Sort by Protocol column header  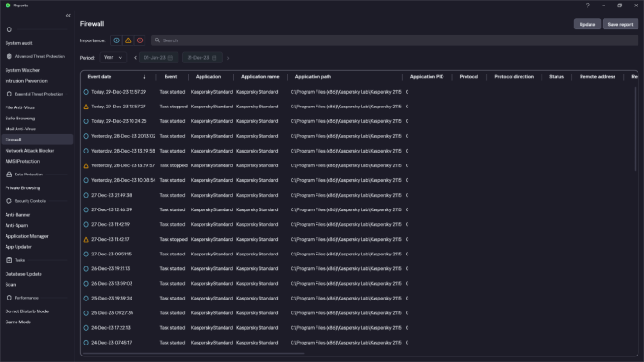point(469,77)
